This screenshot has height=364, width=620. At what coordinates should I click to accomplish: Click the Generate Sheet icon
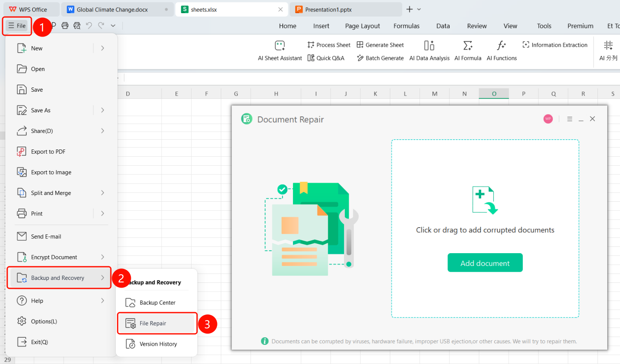point(360,45)
